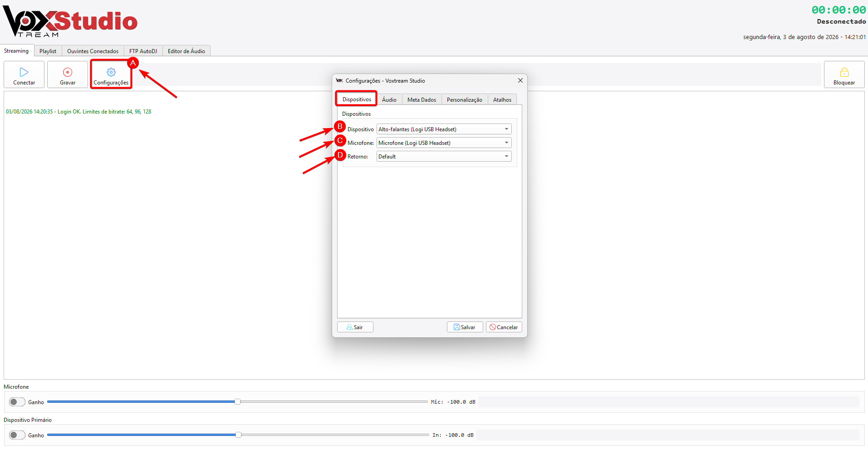This screenshot has height=450, width=868.
Task: Click the Desconectado status text
Action: click(841, 21)
